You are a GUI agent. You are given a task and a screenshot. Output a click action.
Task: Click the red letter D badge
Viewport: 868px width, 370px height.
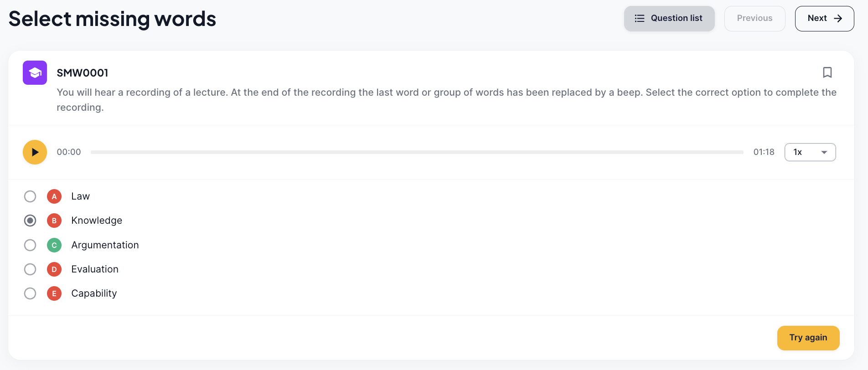pyautogui.click(x=54, y=269)
